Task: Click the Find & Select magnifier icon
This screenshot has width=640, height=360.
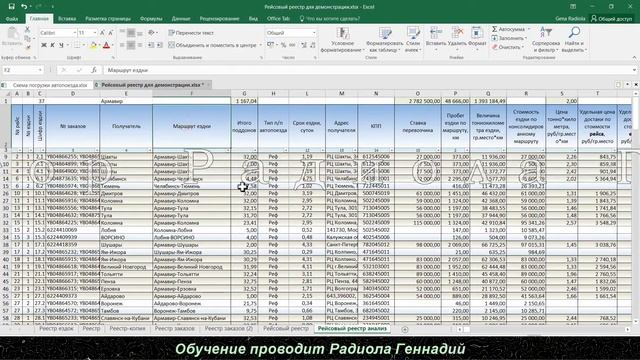Action: point(574,33)
